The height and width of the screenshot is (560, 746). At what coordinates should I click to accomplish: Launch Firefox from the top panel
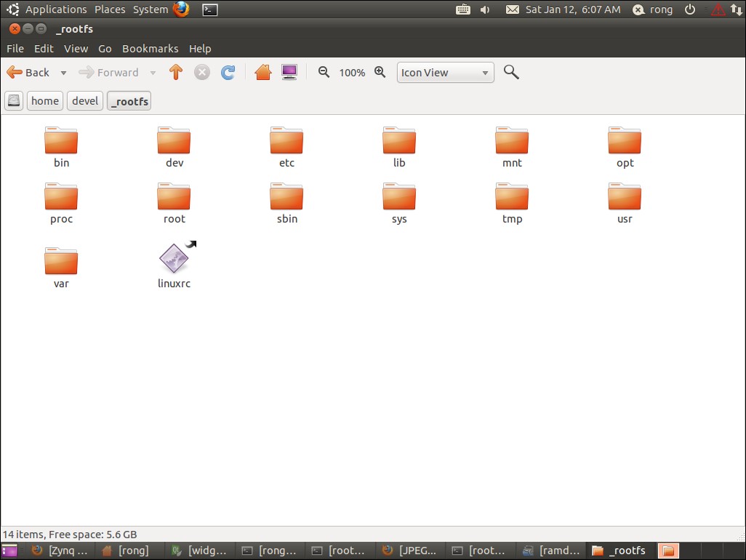[181, 9]
